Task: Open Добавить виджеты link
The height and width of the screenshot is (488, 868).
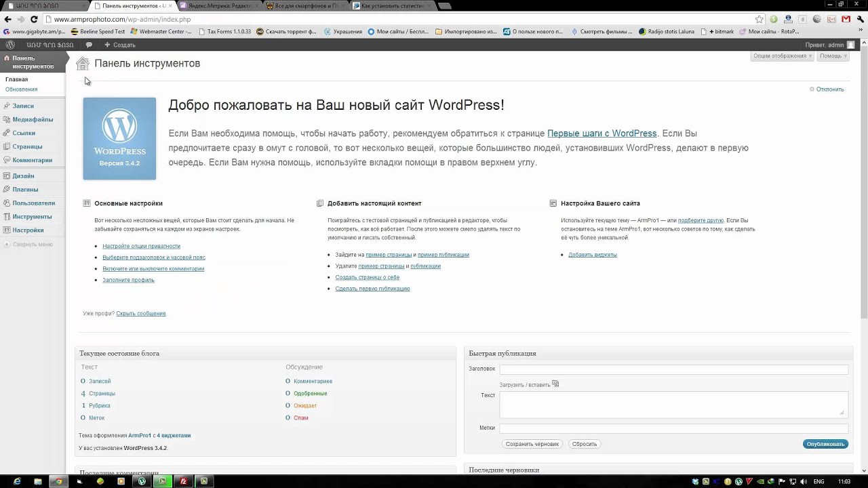Action: (592, 255)
